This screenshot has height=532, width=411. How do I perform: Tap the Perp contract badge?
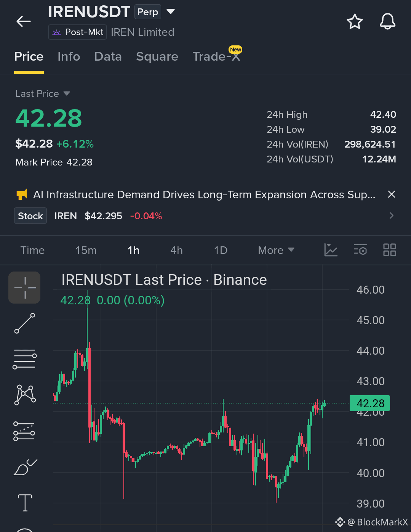coord(148,12)
